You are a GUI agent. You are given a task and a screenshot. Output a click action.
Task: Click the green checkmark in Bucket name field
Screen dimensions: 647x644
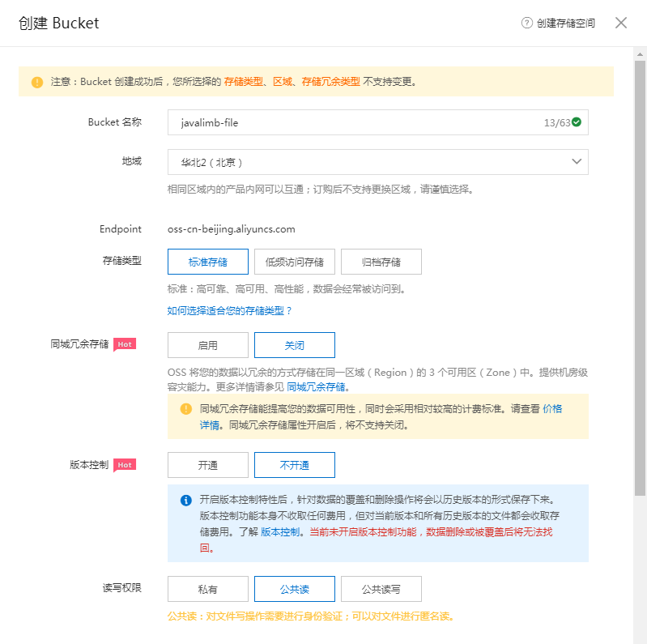pos(577,122)
